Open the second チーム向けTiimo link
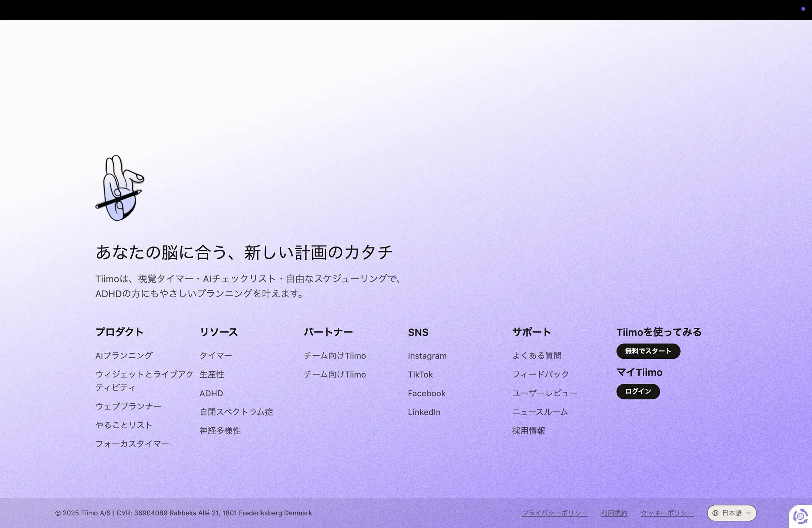Screen dimensions: 812x528 pyautogui.click(x=335, y=375)
